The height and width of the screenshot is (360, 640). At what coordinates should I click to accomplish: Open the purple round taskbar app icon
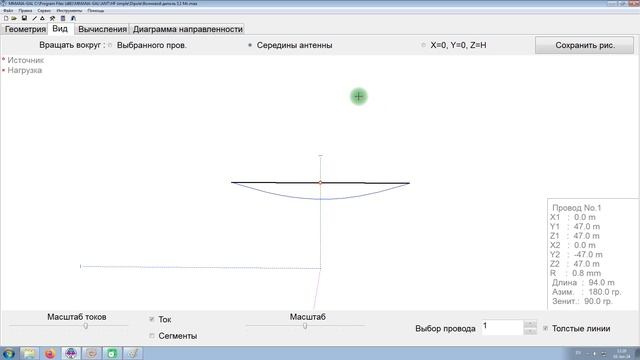pyautogui.click(x=71, y=353)
